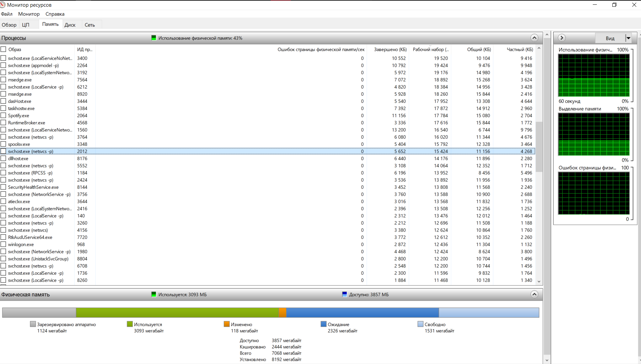Switch to the Обзор tab
Screen dimensions: 641x364
(x=9, y=25)
